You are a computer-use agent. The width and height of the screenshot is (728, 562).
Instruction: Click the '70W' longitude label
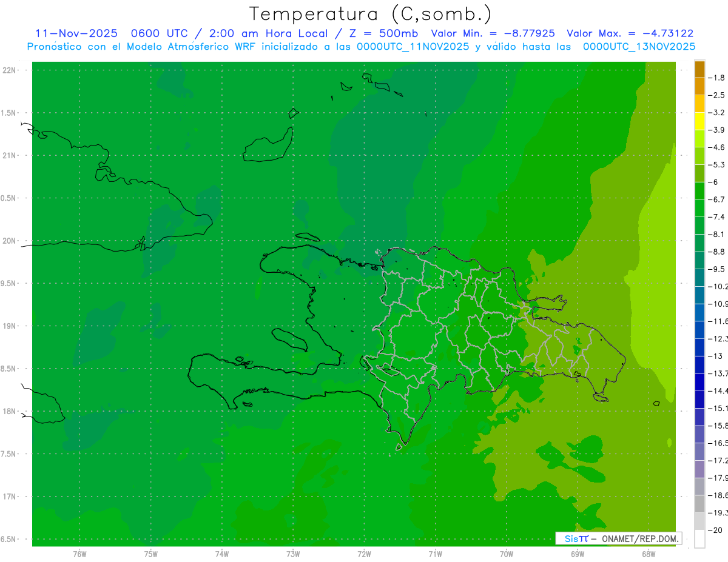(x=506, y=554)
